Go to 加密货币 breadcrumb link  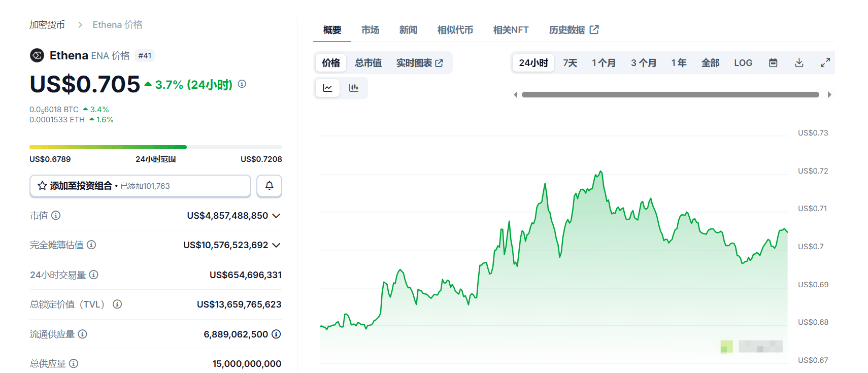coord(47,25)
